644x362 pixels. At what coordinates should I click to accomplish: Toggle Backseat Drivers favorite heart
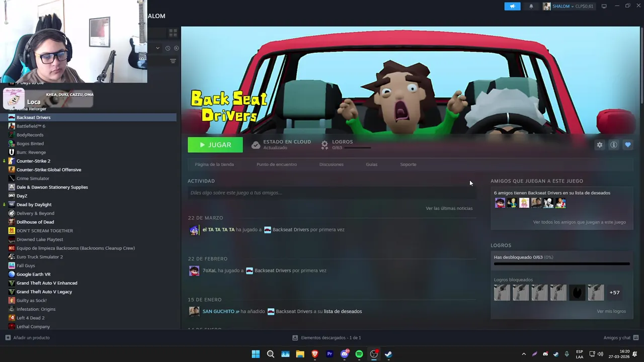(x=627, y=145)
